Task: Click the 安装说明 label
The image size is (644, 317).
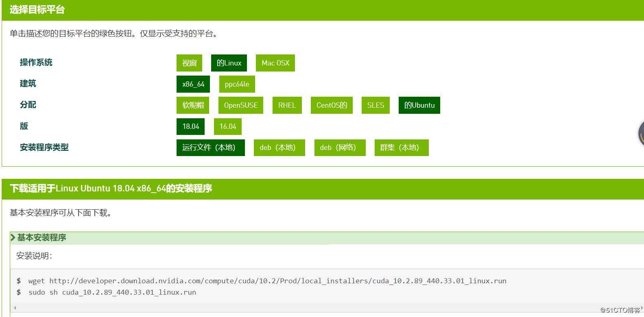Action: 34,256
